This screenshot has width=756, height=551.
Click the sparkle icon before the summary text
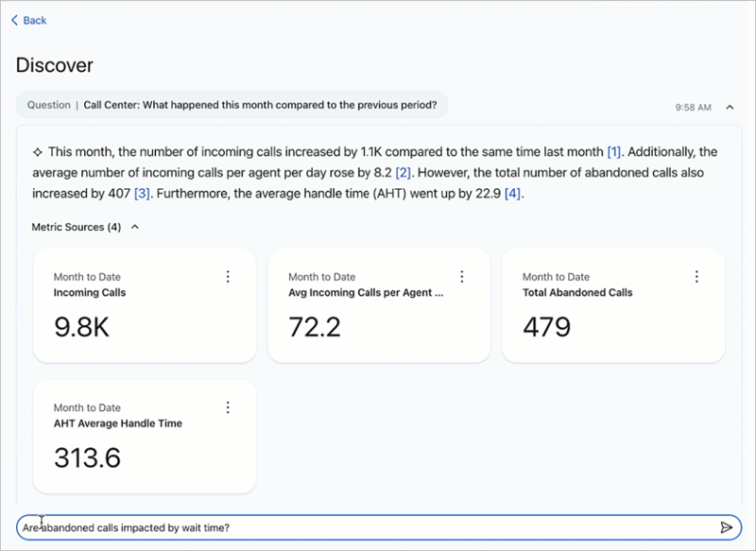click(36, 151)
